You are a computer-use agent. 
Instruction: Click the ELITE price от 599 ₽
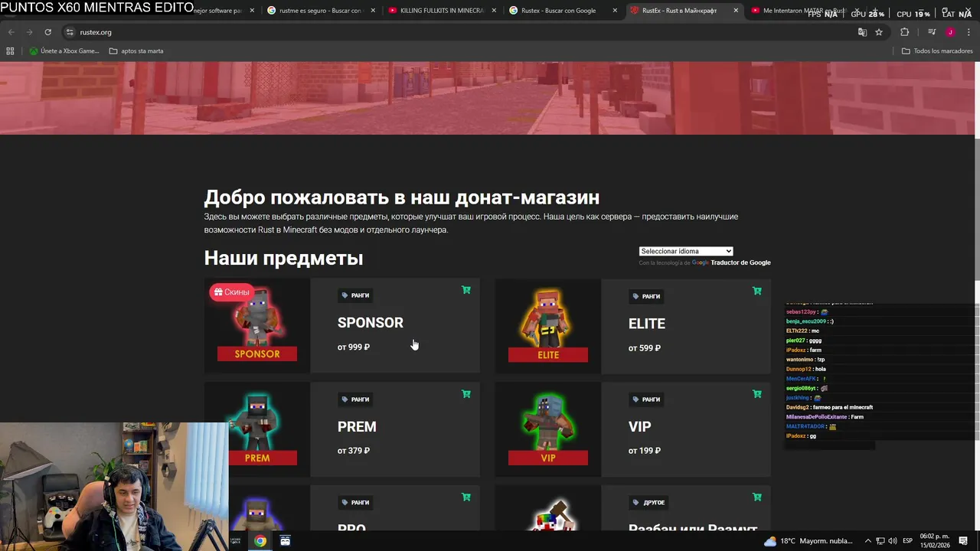point(645,348)
